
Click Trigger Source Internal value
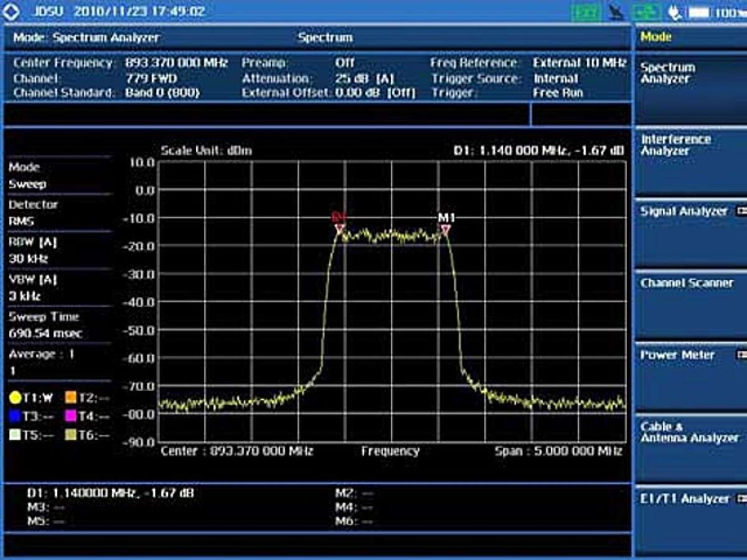point(555,78)
